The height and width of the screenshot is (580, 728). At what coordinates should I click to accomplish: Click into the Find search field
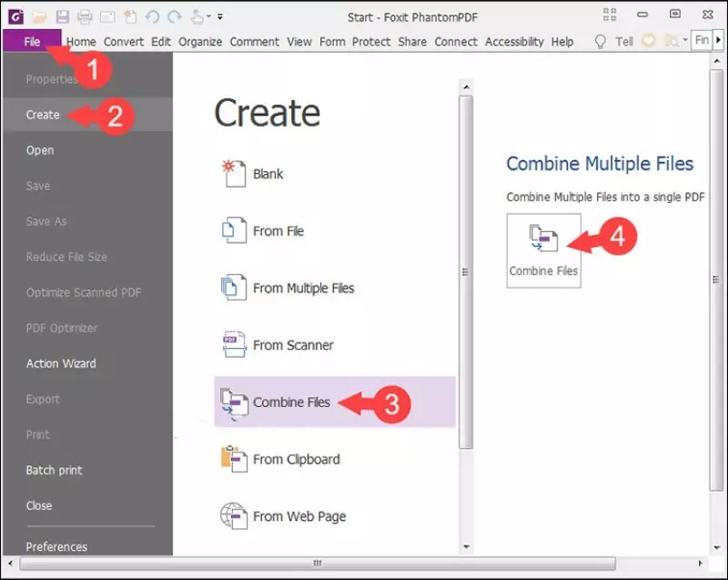pyautogui.click(x=701, y=40)
